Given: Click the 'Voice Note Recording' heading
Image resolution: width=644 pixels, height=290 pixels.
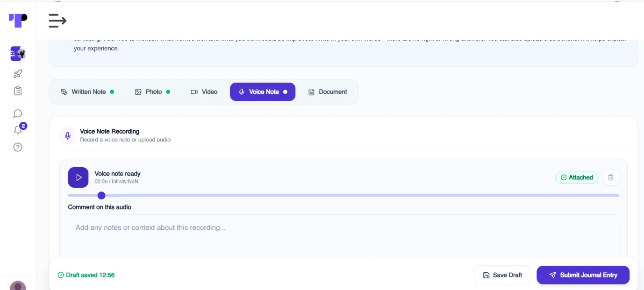Looking at the screenshot, I should tap(109, 131).
